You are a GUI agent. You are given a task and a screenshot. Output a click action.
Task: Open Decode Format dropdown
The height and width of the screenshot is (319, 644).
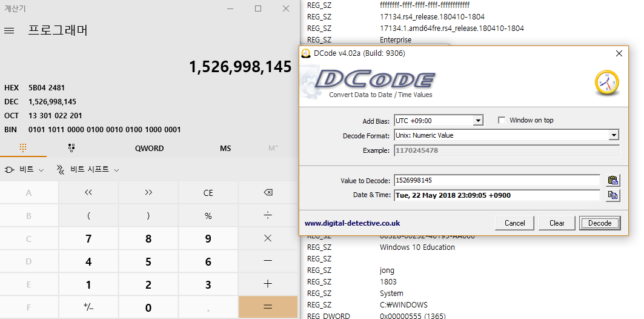[614, 135]
